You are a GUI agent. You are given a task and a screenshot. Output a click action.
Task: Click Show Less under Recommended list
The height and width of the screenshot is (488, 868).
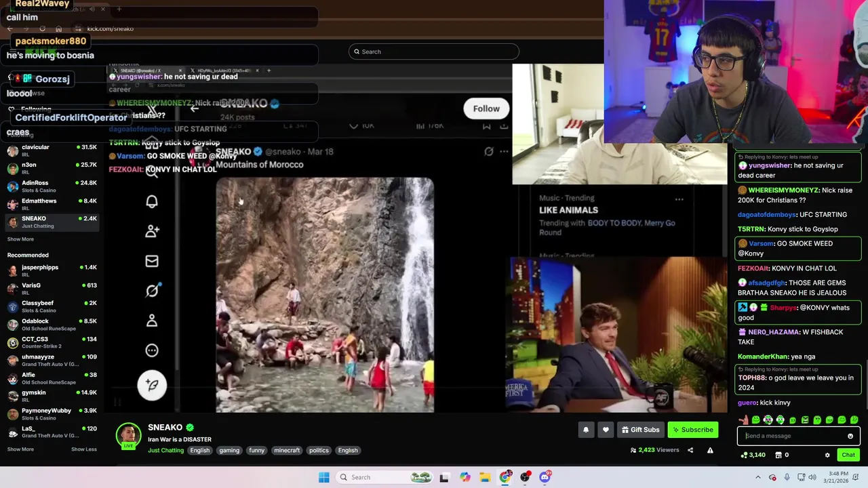[x=84, y=449]
